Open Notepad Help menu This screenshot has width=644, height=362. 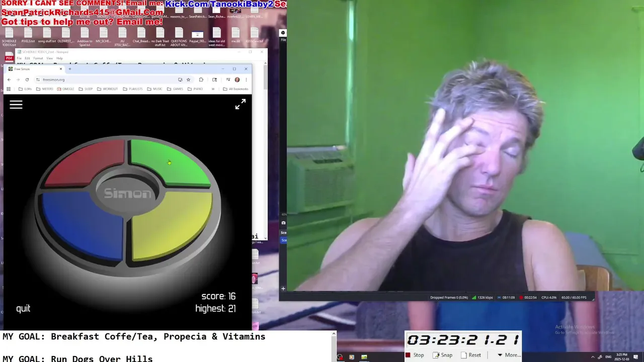[59, 58]
